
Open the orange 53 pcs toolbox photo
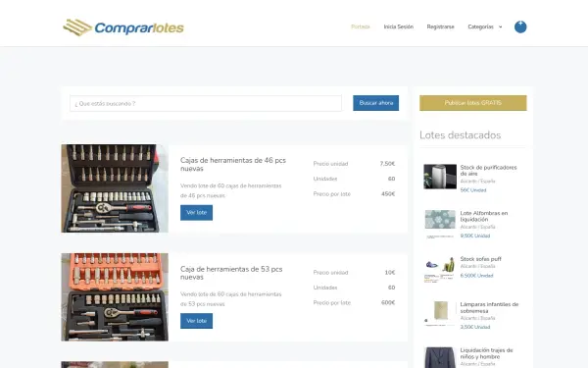[x=115, y=297]
